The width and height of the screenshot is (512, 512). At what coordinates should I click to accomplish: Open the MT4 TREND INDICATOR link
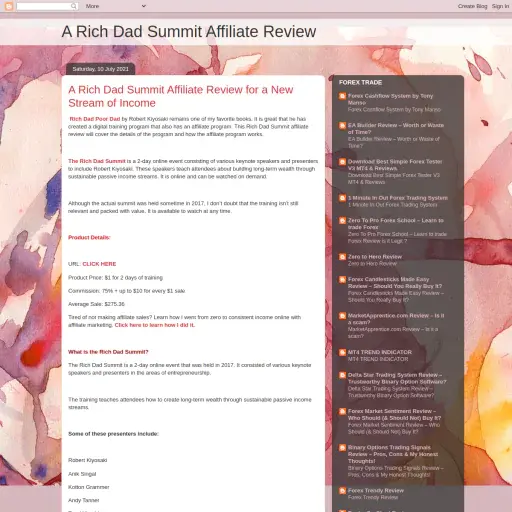(380, 352)
